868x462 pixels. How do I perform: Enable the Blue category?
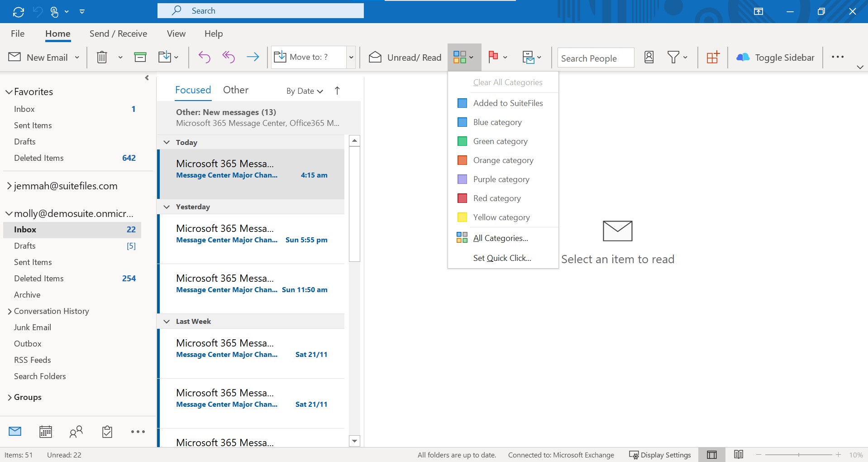[462, 122]
